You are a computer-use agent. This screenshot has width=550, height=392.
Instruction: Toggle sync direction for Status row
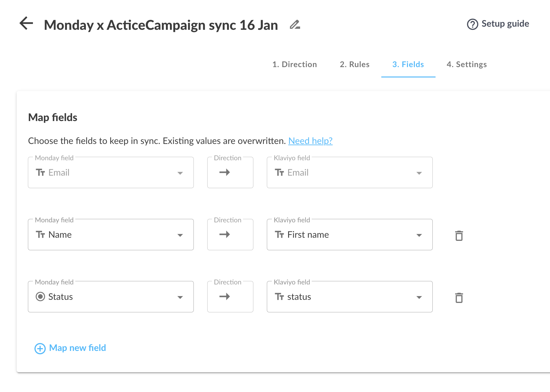point(225,297)
